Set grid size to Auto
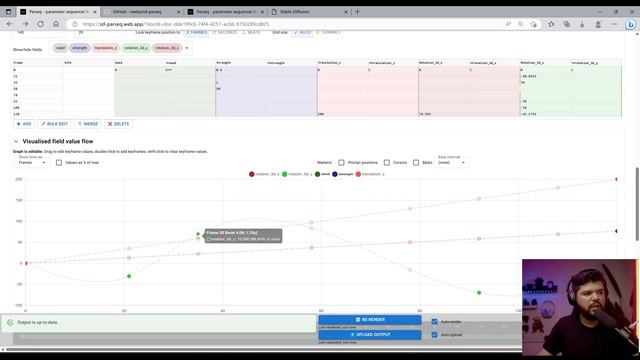640x360 pixels. (302, 32)
